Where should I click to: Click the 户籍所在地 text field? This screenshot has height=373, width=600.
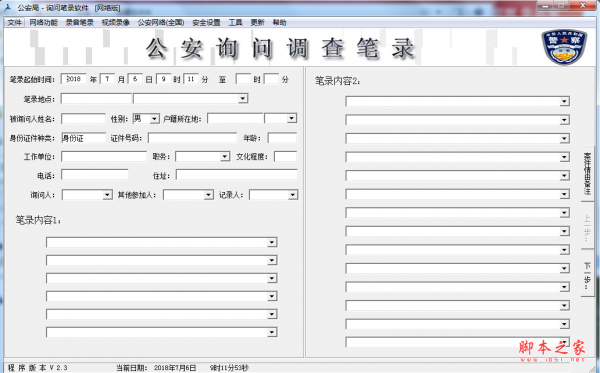point(235,118)
